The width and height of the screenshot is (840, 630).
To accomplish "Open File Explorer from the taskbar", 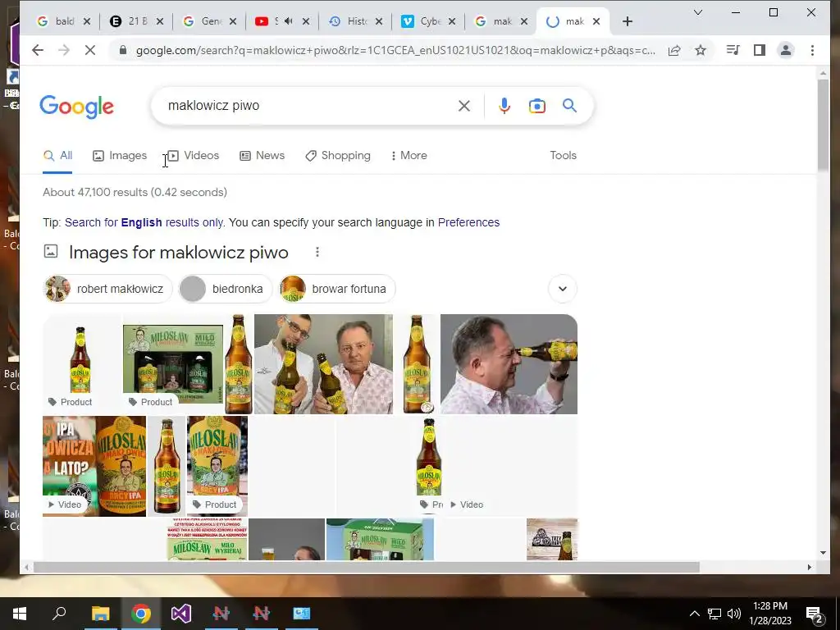I will pos(100,614).
